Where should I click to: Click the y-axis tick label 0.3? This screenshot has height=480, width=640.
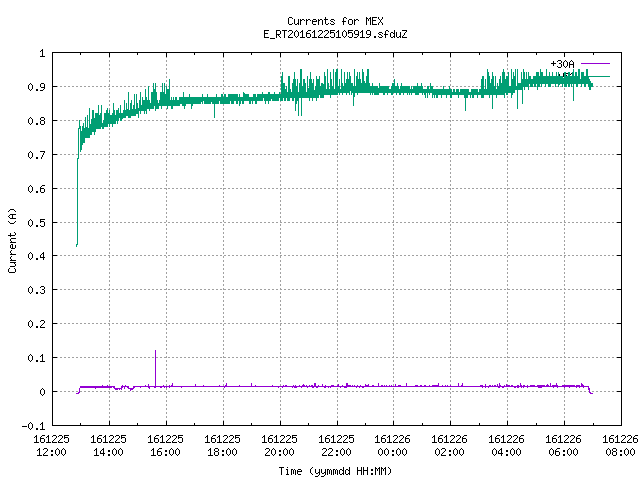[36, 290]
